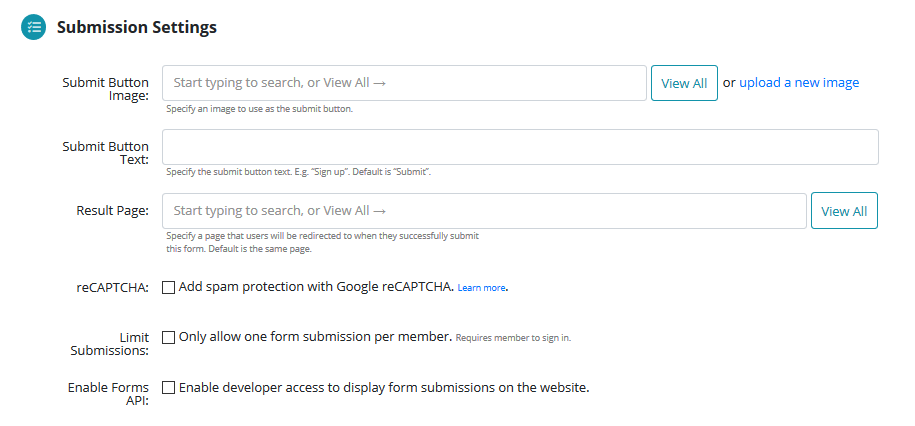
Task: Click the Requires member to sign in note
Action: click(513, 338)
